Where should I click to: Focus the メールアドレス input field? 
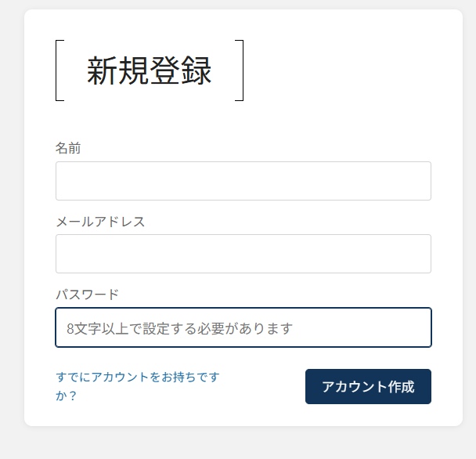[243, 254]
